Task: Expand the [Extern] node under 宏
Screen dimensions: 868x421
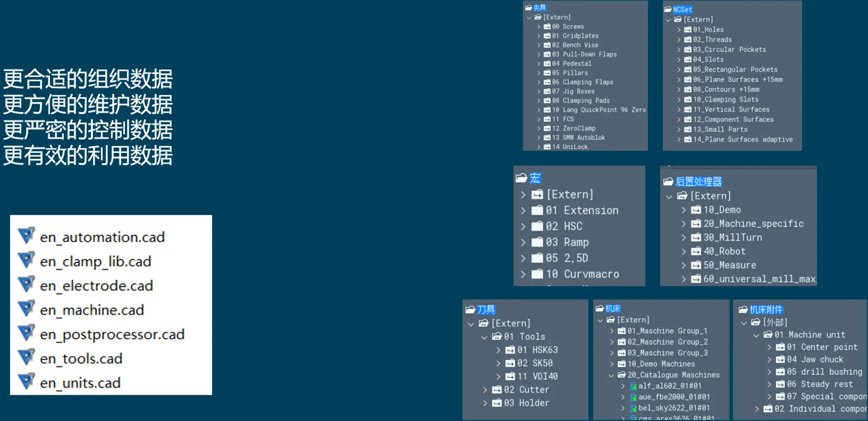Action: pos(523,194)
